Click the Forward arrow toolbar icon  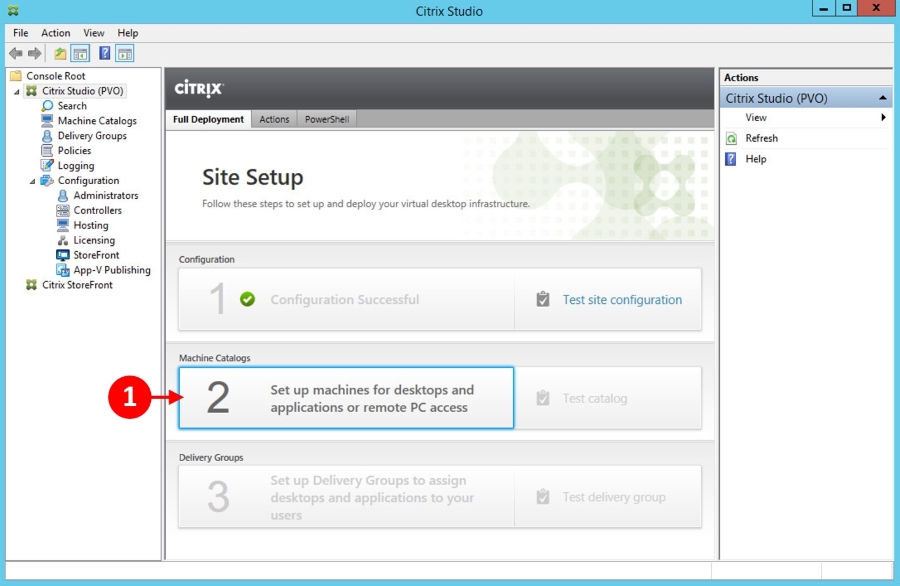34,54
